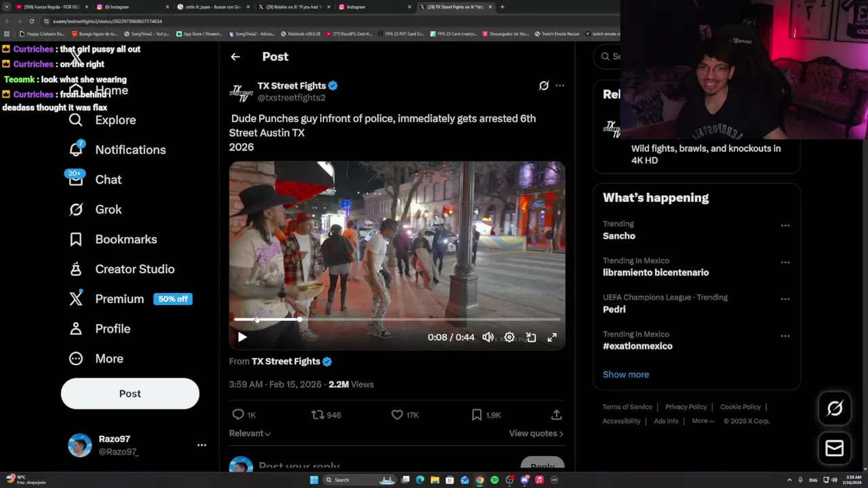Open options for #exatlonmexico trend
Image resolution: width=868 pixels, height=488 pixels.
point(785,335)
